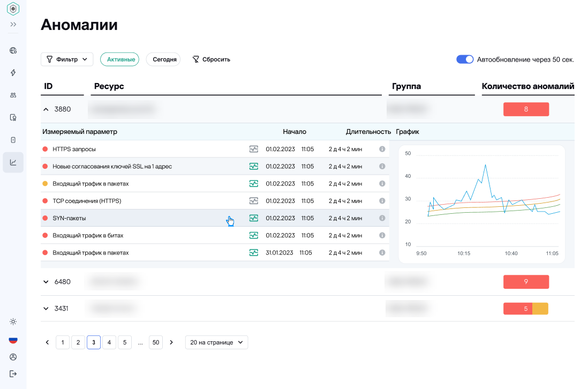Show graph for orange-dot Входящий трафик в пакетах row

(254, 183)
